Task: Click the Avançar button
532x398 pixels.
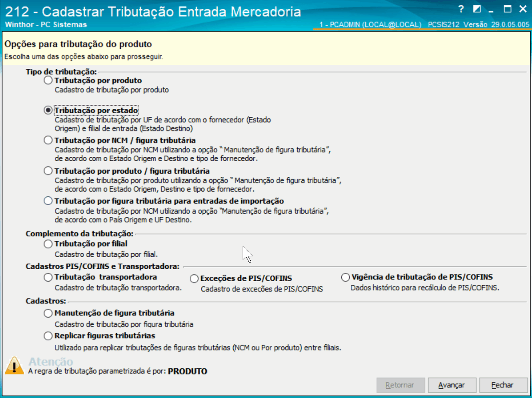Action: 452,385
